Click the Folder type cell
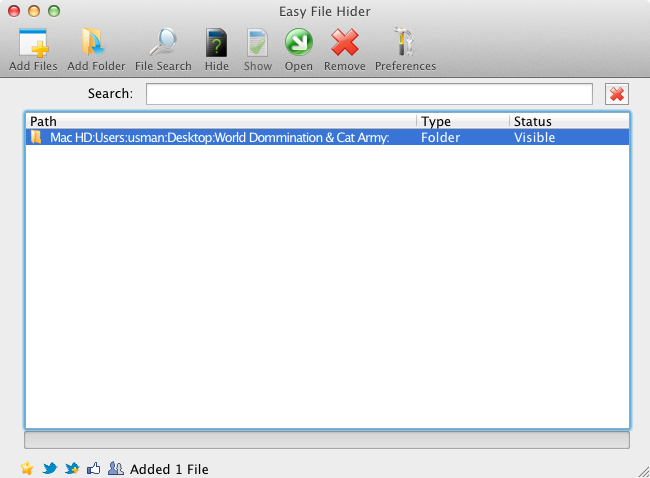Image resolution: width=650 pixels, height=478 pixels. [x=441, y=137]
